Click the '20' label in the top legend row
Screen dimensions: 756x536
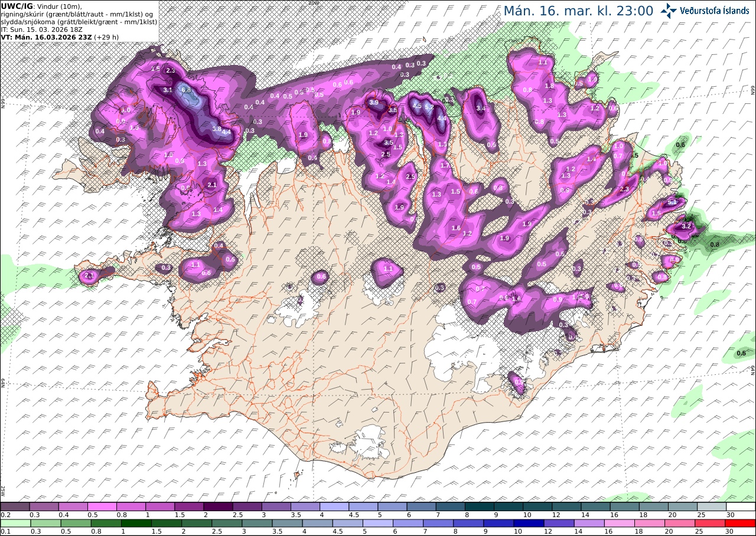tap(672, 515)
